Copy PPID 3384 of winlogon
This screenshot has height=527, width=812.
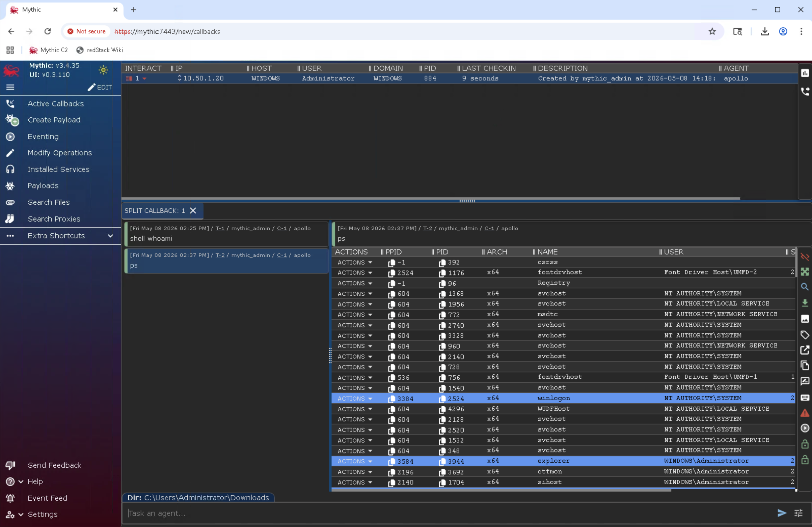click(x=392, y=399)
